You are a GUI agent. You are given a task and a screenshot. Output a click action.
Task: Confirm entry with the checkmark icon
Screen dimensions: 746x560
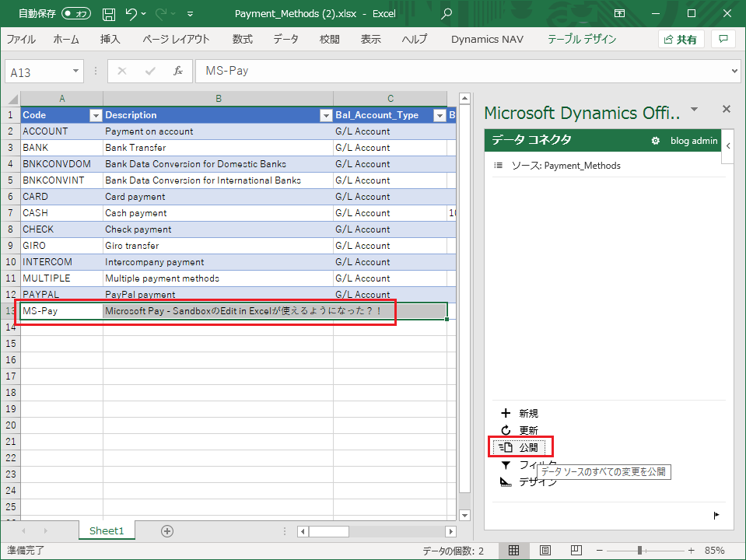[x=150, y=72]
